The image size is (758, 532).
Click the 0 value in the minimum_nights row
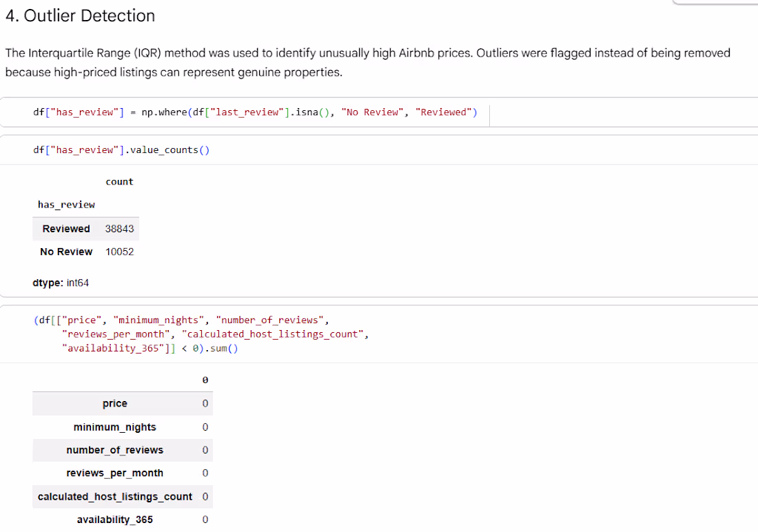205,427
